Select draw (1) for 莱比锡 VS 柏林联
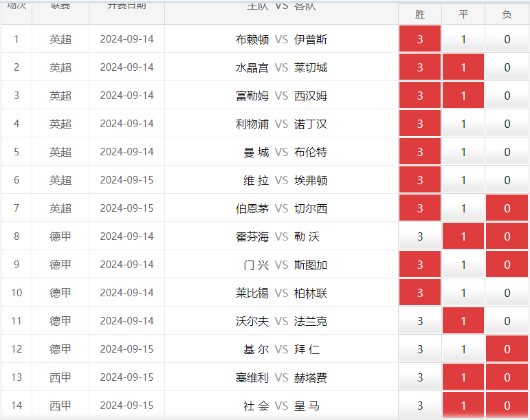 pyautogui.click(x=463, y=292)
